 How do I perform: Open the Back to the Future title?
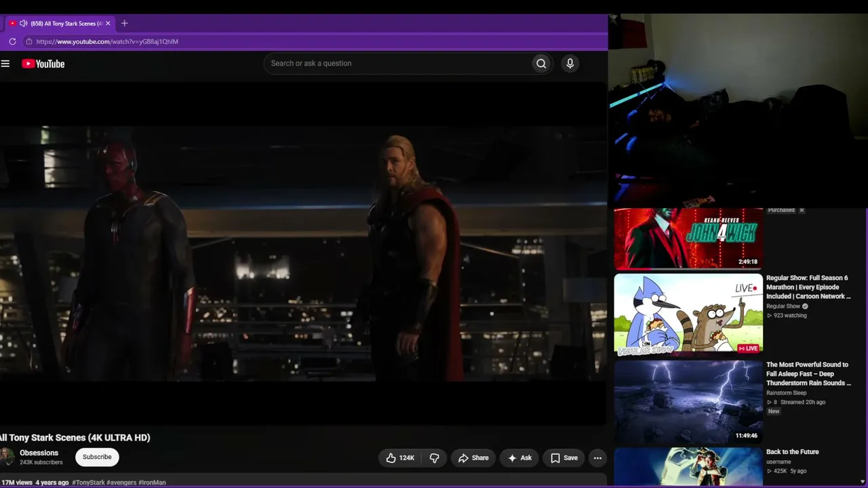(793, 452)
